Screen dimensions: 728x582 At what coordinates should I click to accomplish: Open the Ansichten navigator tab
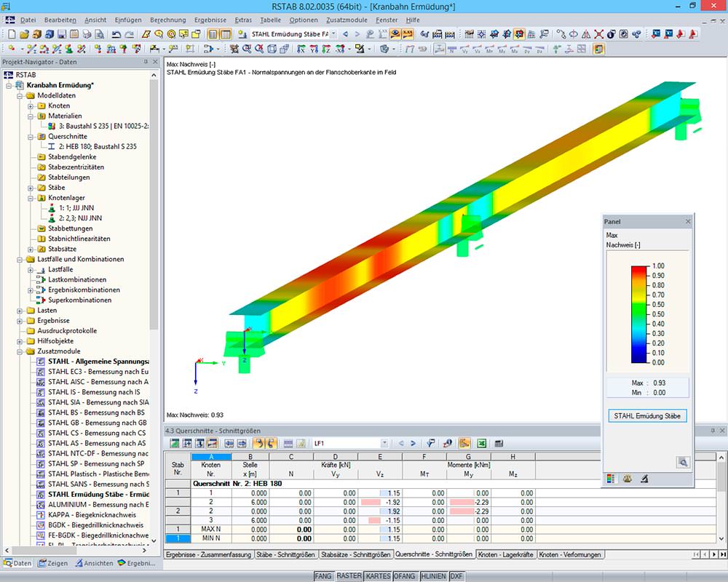[x=94, y=563]
